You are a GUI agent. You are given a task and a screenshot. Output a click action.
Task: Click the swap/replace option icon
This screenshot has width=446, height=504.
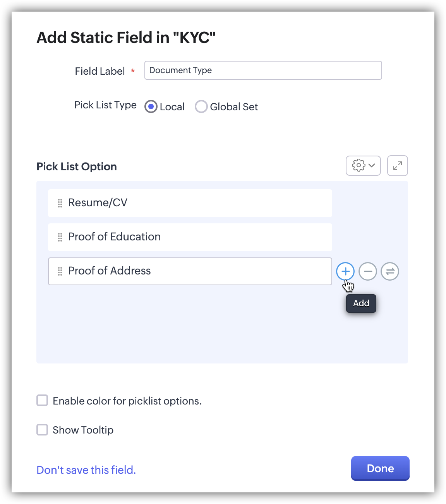[x=390, y=271]
